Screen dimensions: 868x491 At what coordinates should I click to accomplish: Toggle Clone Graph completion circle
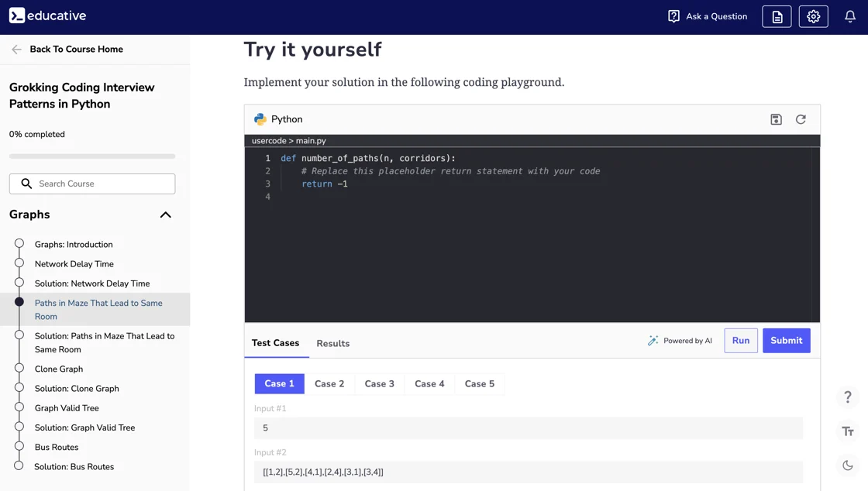pos(19,368)
